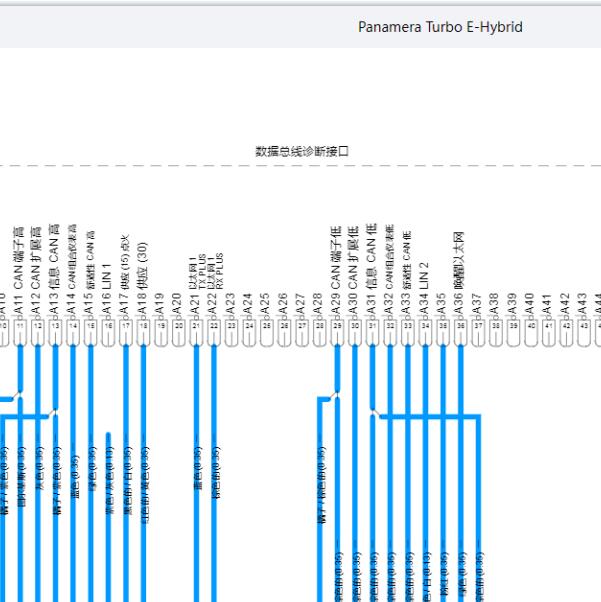Viewport: 601px width, 602px height.
Task: Select the A40 pin label
Action: coord(530,304)
